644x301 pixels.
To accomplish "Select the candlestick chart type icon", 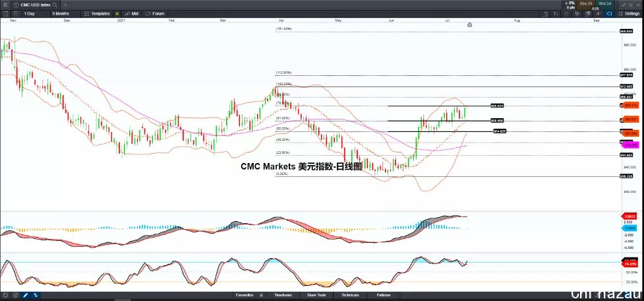I will click(x=577, y=14).
